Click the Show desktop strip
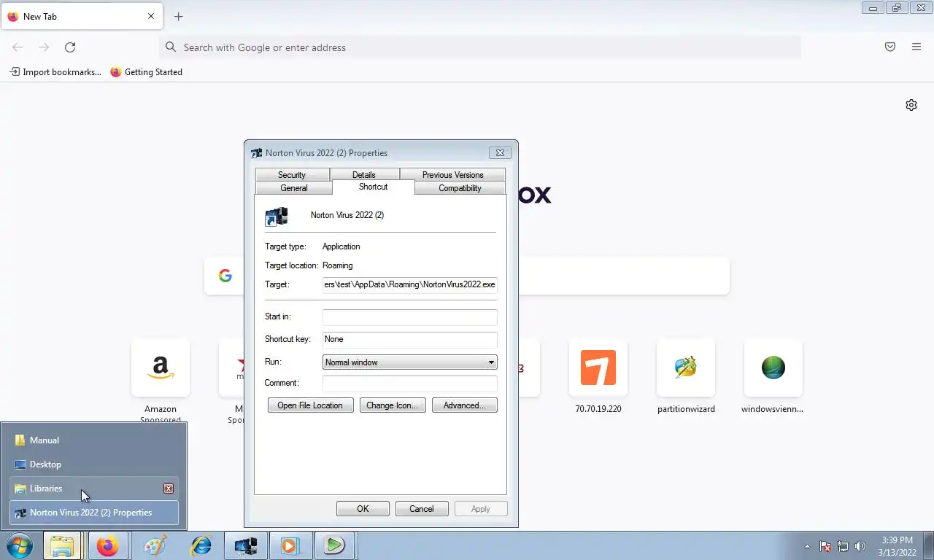 click(929, 545)
